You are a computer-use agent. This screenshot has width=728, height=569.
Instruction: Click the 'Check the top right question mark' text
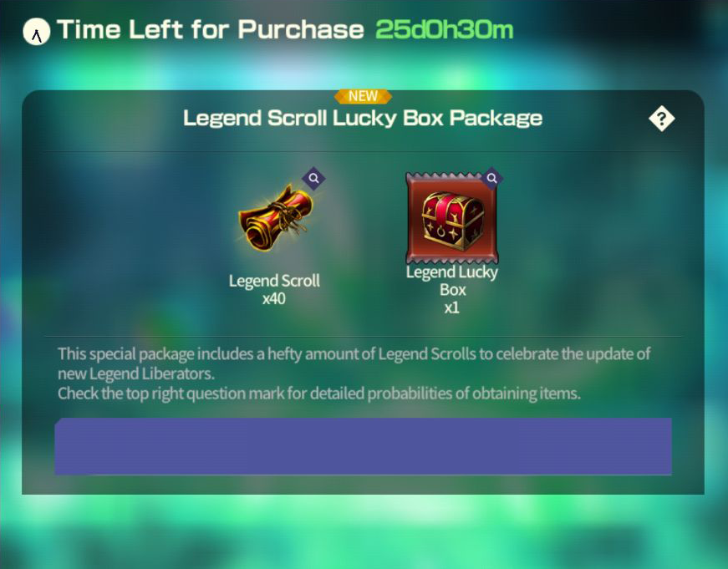click(319, 394)
